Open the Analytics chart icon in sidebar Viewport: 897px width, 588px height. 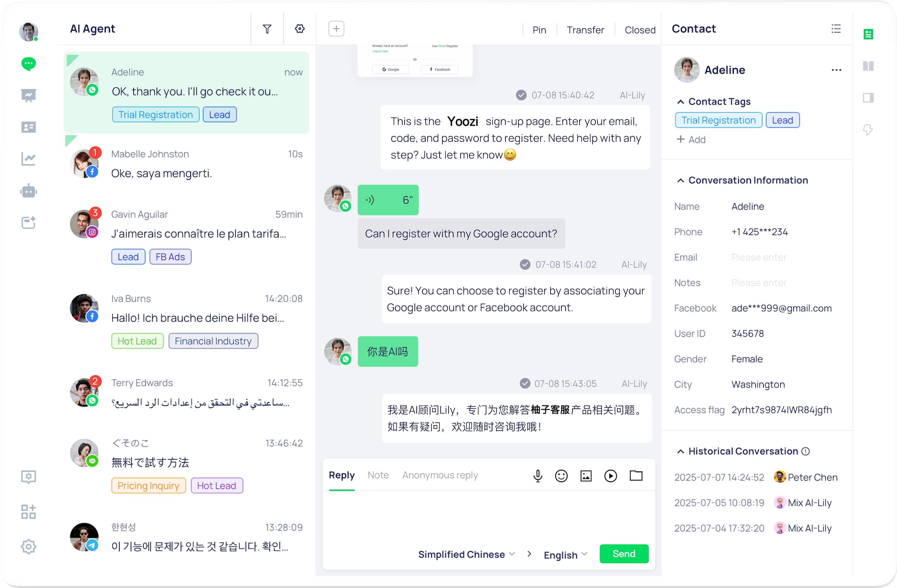pyautogui.click(x=28, y=159)
